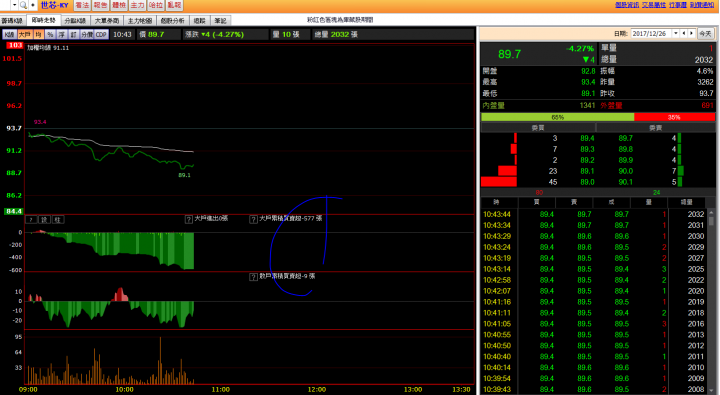Click the 哈拉 discussion button
Viewport: 720px width, 395px height.
pos(156,5)
